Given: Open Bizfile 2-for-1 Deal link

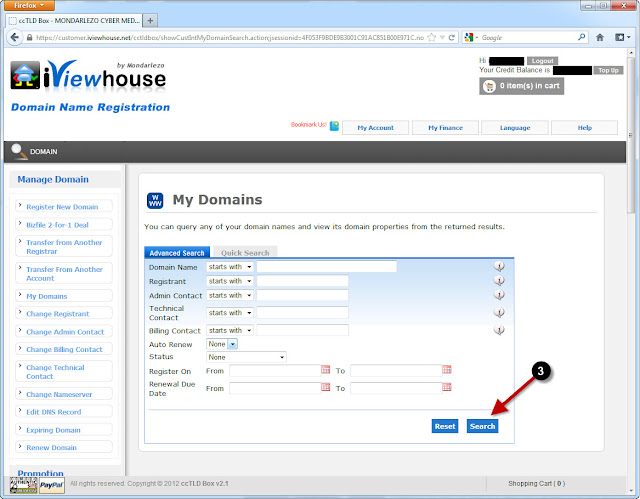Looking at the screenshot, I should 57,225.
